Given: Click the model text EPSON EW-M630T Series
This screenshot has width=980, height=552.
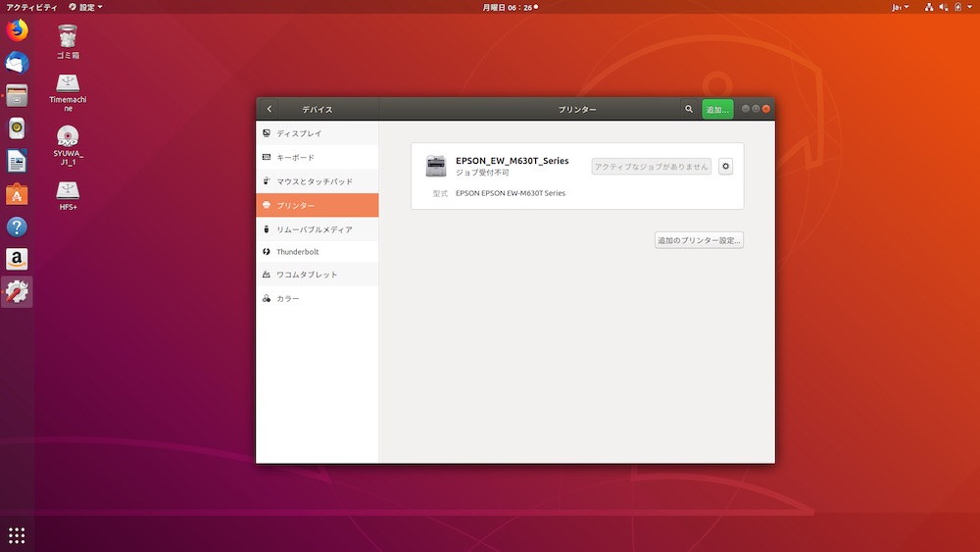Looking at the screenshot, I should click(510, 193).
